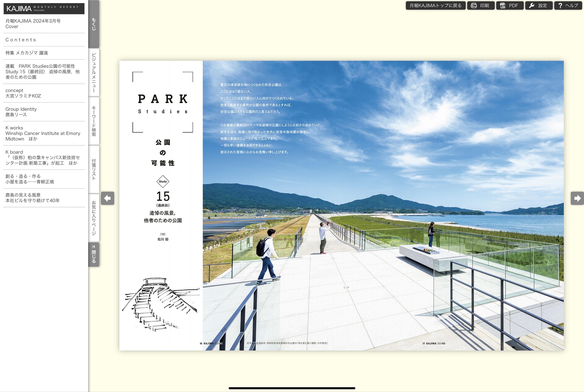Click the print (印刷) button
The height and width of the screenshot is (392, 584).
coord(480,6)
